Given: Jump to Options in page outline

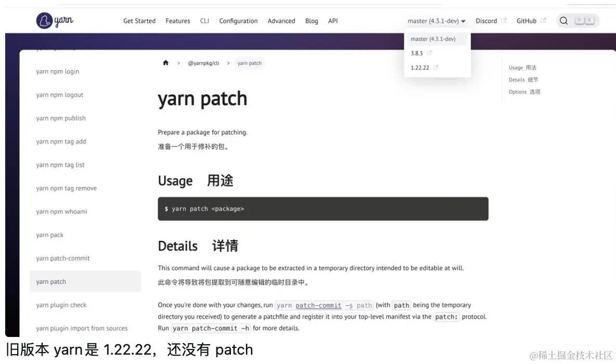Looking at the screenshot, I should point(524,92).
